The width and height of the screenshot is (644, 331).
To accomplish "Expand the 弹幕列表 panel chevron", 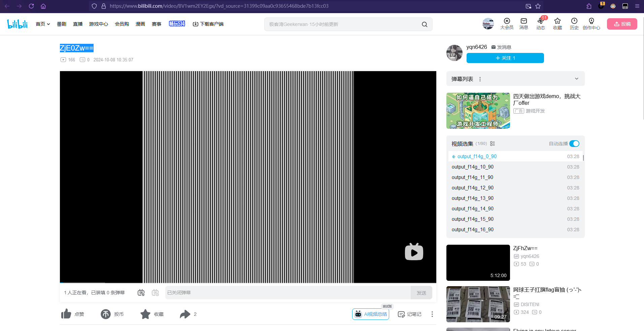I will (577, 79).
